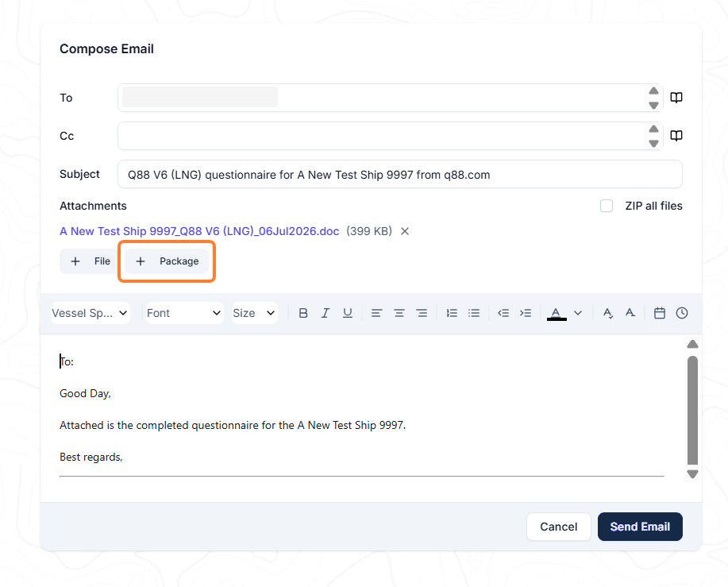Enable the ZIP all files checkbox
Screen dimensions: 728x587
tap(607, 206)
